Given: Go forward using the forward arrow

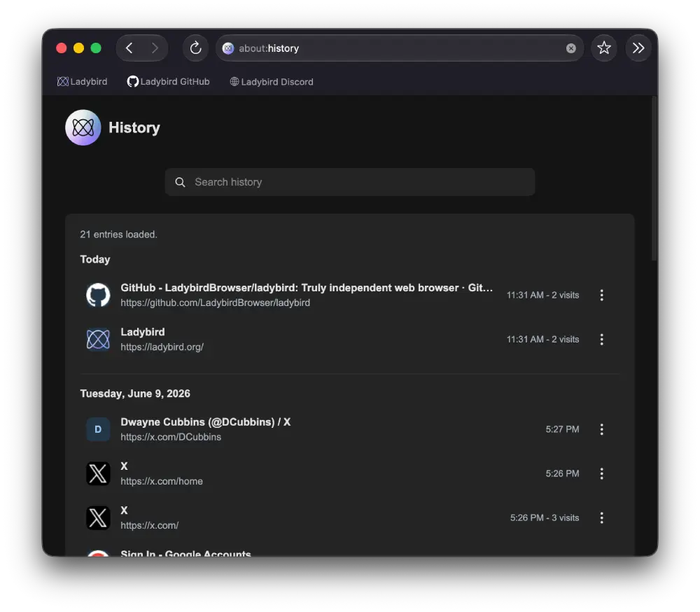Looking at the screenshot, I should (x=155, y=48).
